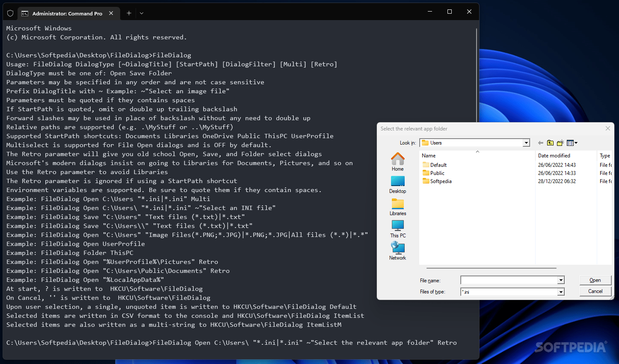Click date 28/12/2022 06:32

(557, 181)
